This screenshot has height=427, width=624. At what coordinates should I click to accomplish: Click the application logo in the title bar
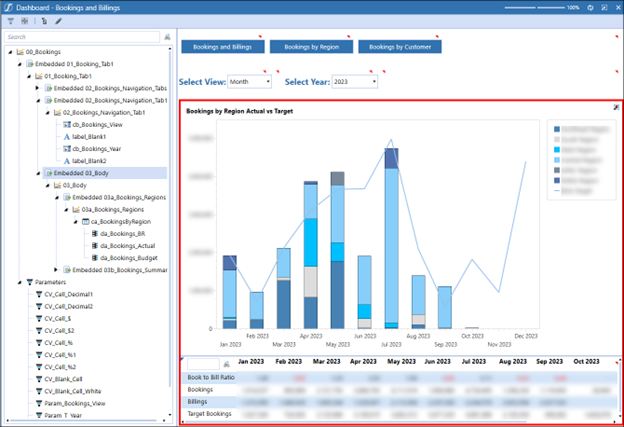tap(8, 8)
